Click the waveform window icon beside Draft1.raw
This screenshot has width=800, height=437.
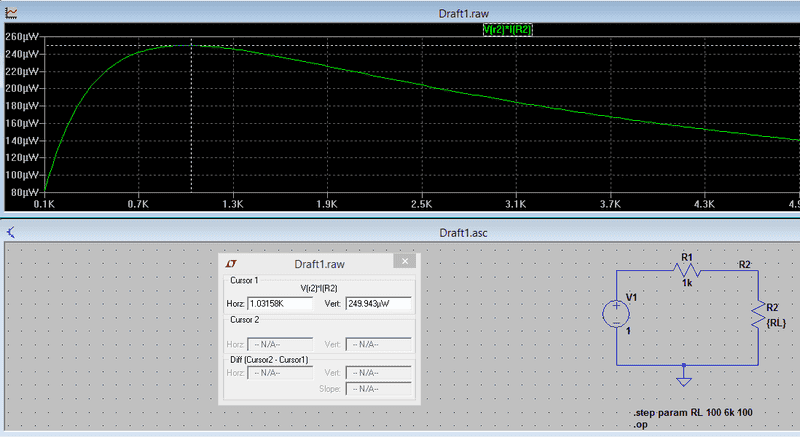tap(10, 8)
